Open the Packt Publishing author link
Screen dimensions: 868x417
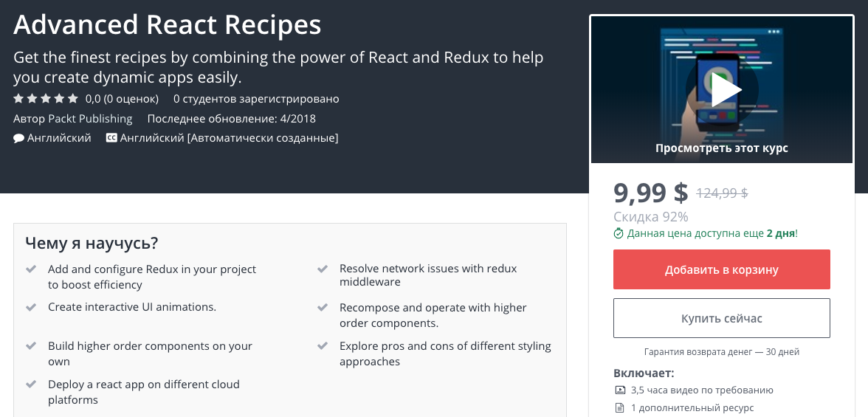tap(90, 119)
